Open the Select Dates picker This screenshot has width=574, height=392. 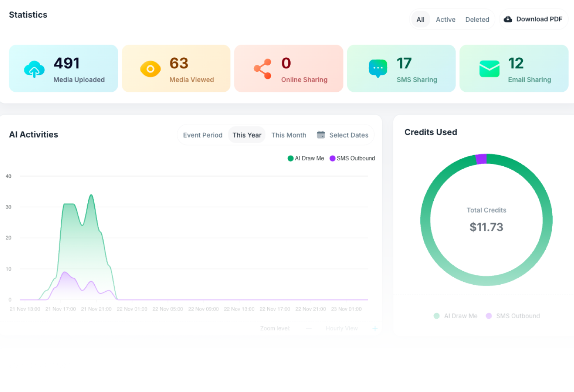coord(348,135)
